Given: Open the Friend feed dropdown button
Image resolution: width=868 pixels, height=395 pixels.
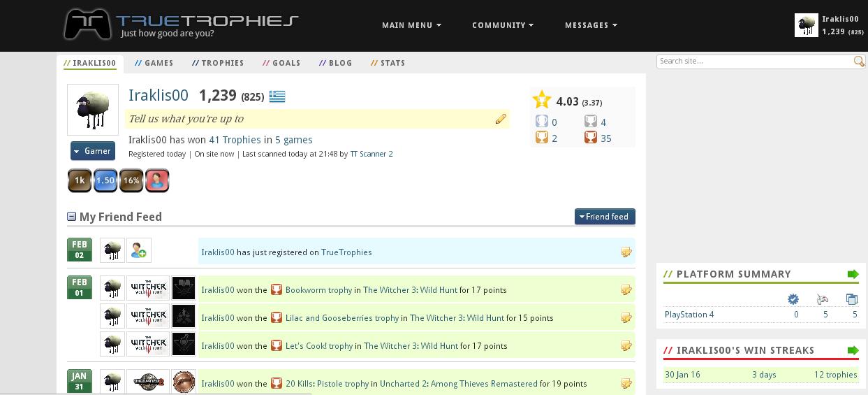Looking at the screenshot, I should click(x=605, y=217).
